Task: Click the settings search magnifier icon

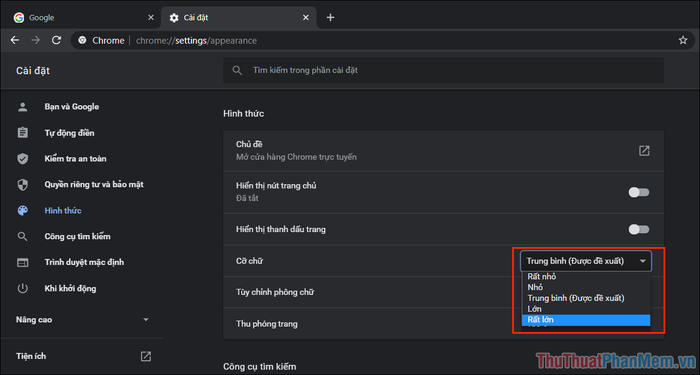Action: (x=237, y=70)
